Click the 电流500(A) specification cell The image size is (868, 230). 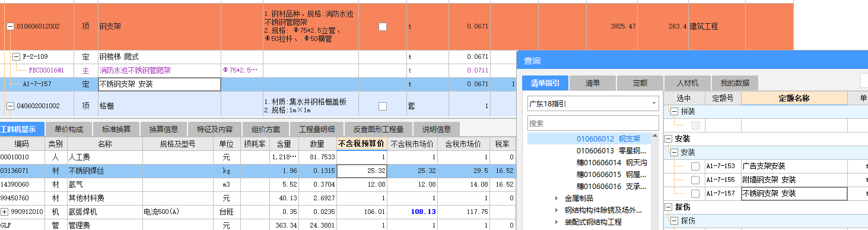(x=178, y=212)
